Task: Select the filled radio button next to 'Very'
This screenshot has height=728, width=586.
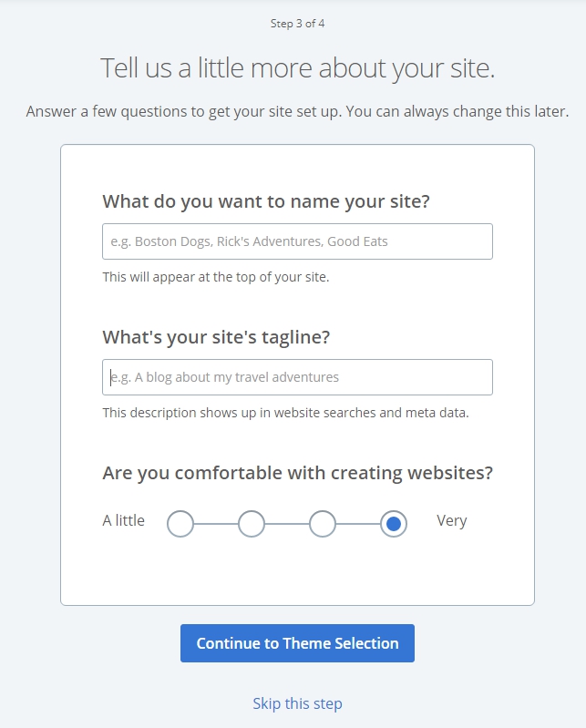Action: [394, 524]
